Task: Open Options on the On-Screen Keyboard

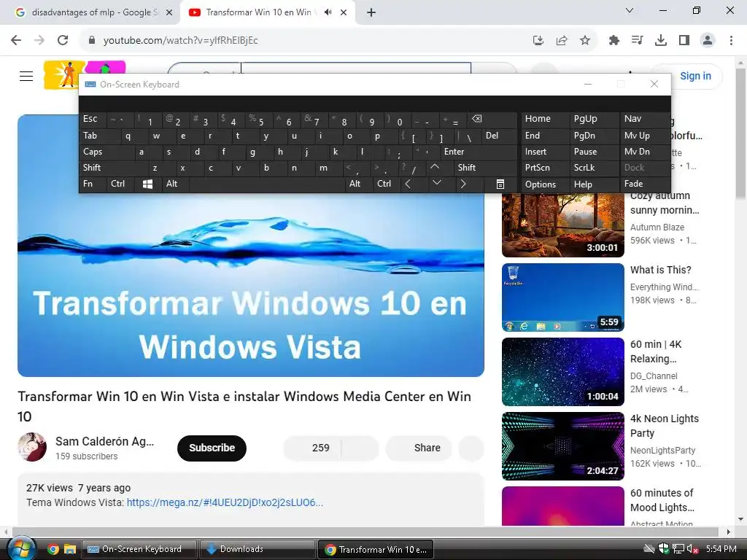Action: pyautogui.click(x=545, y=184)
